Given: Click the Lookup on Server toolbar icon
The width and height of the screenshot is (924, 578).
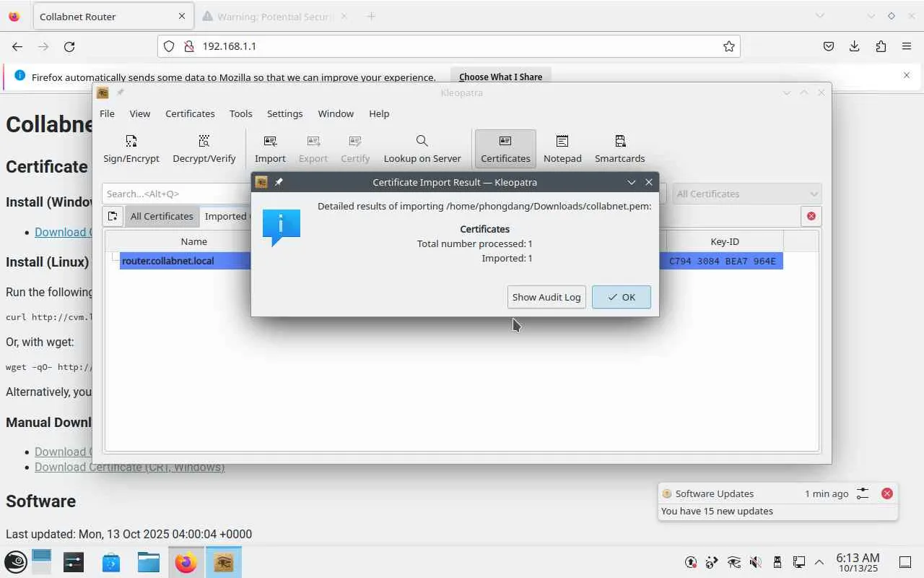Looking at the screenshot, I should click(422, 149).
